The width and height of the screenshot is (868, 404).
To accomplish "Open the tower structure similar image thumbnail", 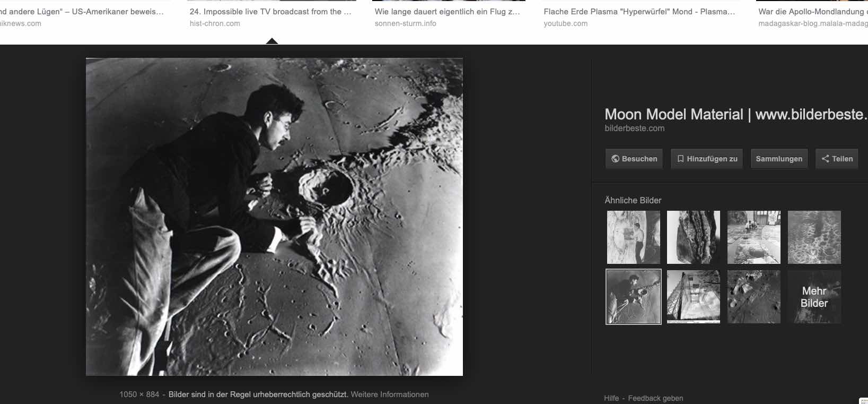I will click(694, 297).
